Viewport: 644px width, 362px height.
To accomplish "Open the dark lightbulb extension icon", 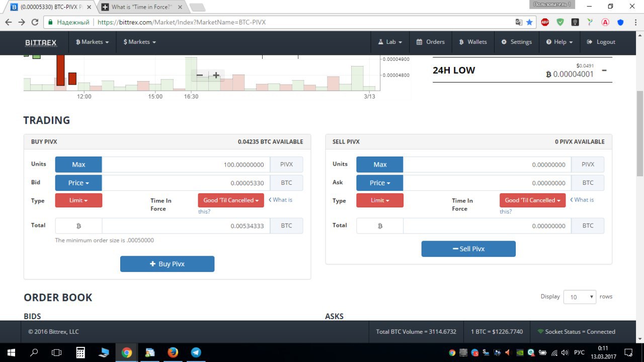I will point(575,22).
